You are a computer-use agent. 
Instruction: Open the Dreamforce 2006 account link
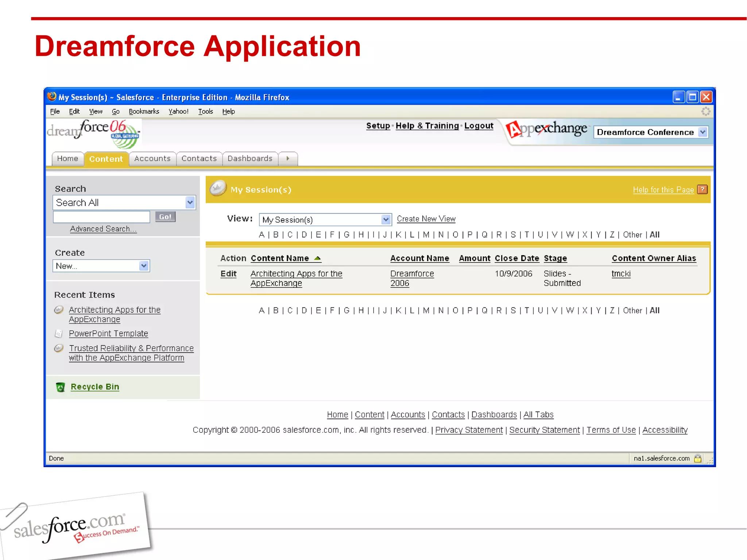412,279
